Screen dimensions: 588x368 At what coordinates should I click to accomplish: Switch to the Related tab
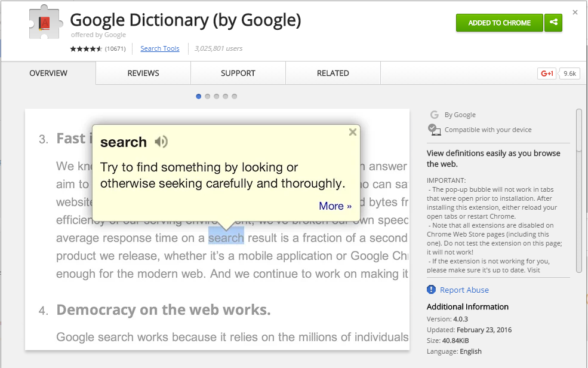(333, 73)
